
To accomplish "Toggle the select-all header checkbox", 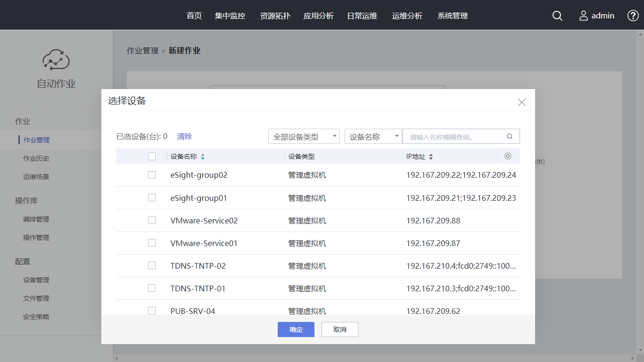I will point(152,156).
